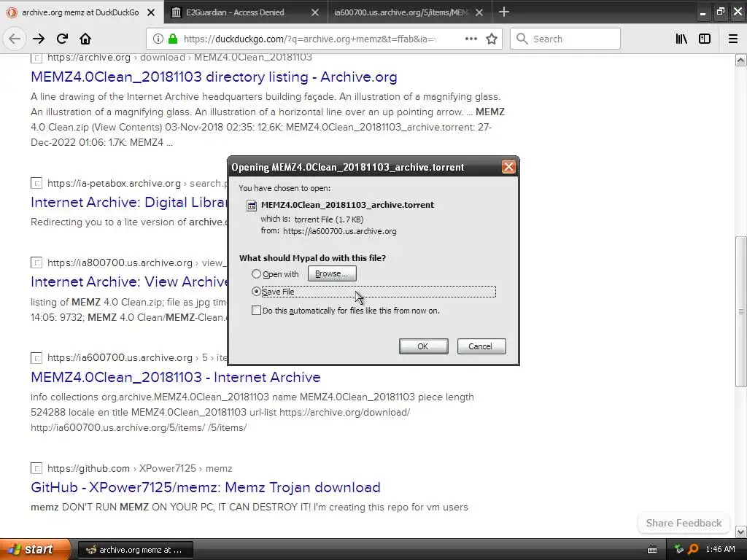Go forward with the forward arrow
Screen dimensions: 747x560
point(39,39)
